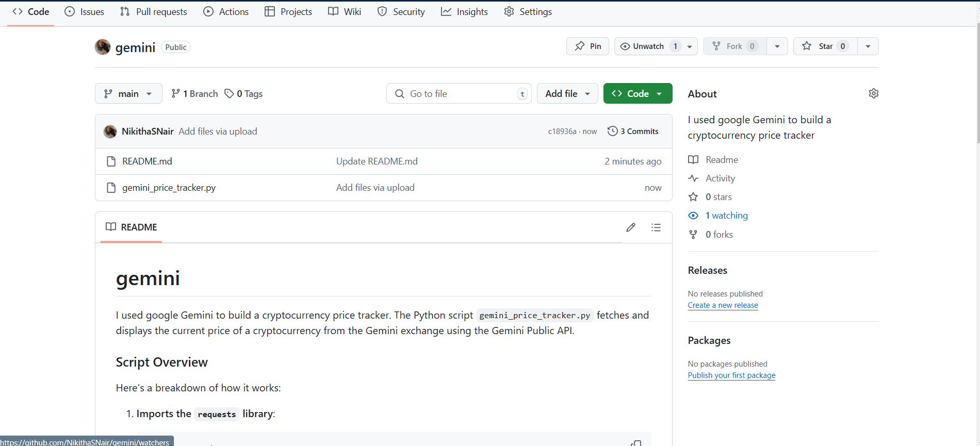View the 3 Commits history

[633, 131]
